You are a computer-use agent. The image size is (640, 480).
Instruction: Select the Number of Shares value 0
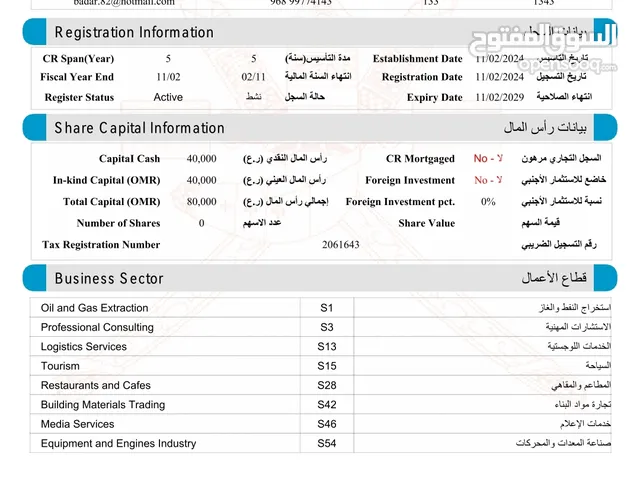click(202, 223)
